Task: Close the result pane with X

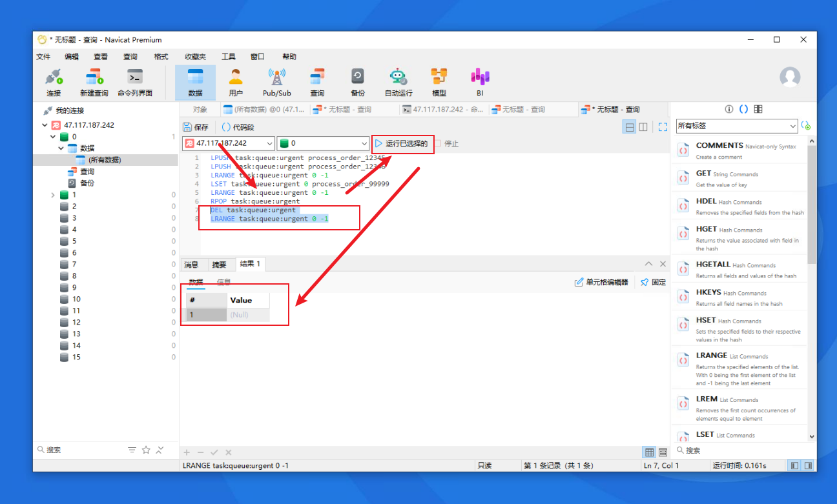Action: (663, 264)
